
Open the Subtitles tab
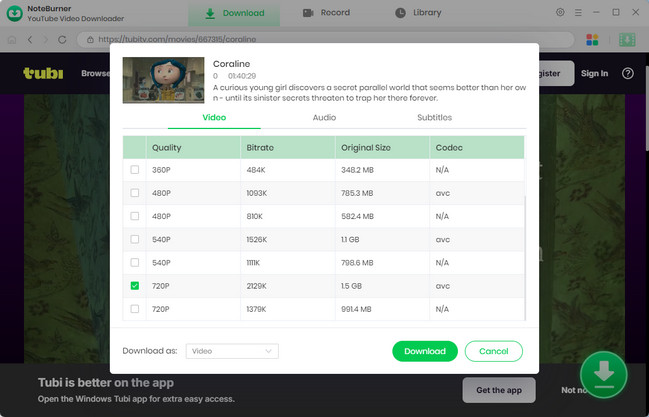pos(434,117)
